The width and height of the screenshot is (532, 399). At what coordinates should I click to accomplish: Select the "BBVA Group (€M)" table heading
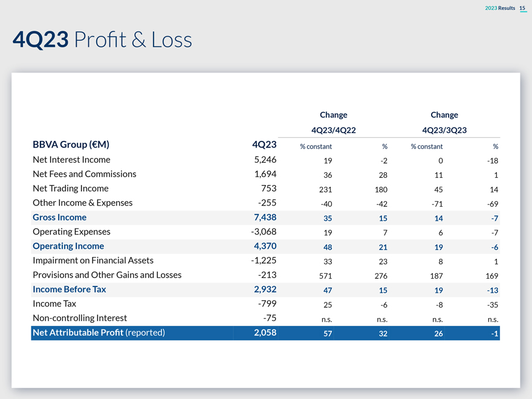click(x=71, y=145)
